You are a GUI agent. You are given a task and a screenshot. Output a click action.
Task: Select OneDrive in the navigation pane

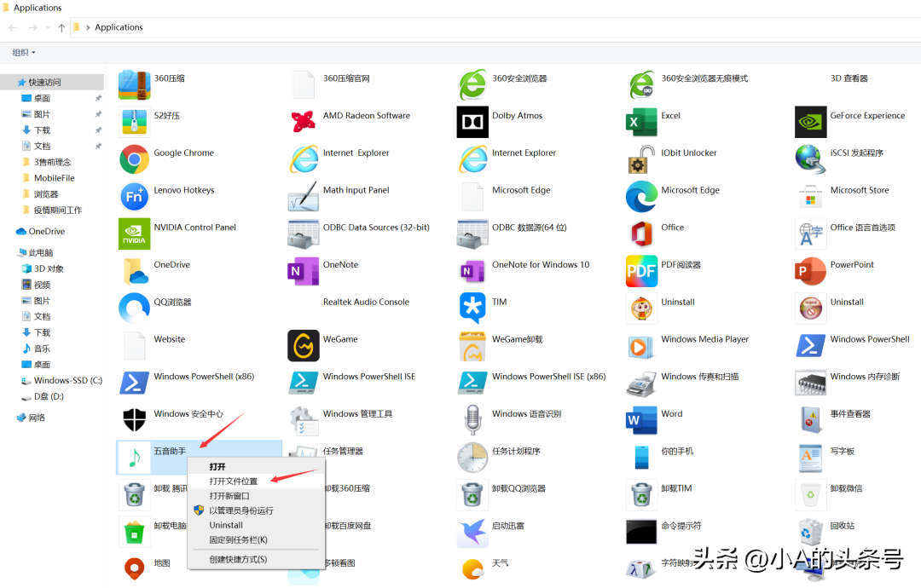click(46, 231)
